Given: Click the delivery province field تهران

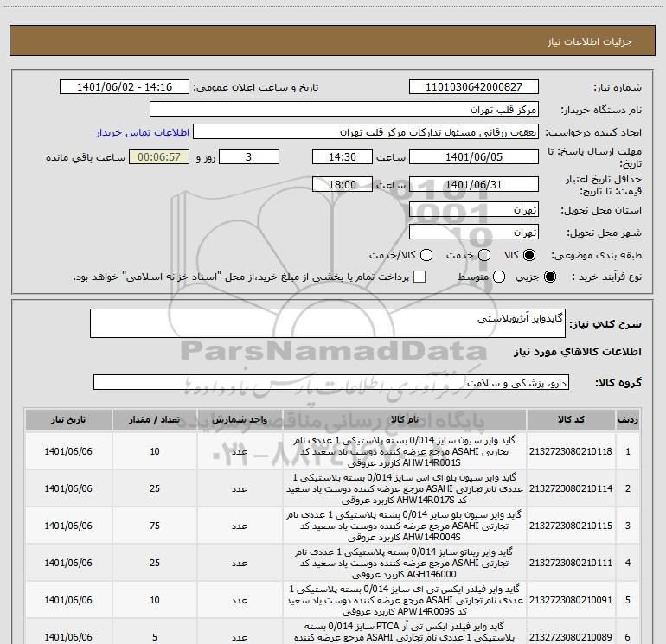Looking at the screenshot, I should (x=474, y=210).
